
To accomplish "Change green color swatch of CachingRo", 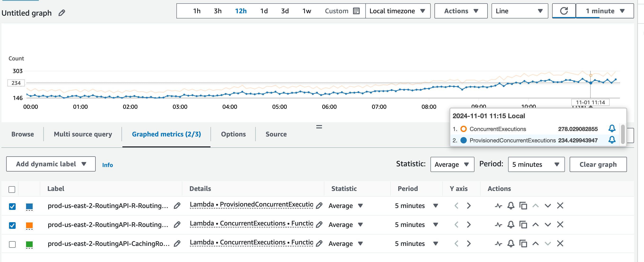I will tap(29, 244).
